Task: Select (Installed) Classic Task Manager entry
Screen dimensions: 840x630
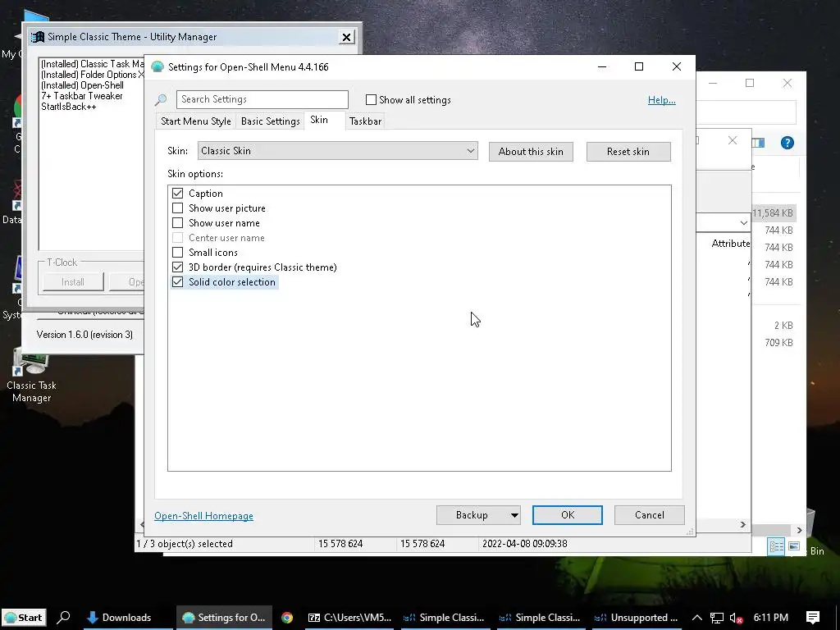Action: pyautogui.click(x=92, y=64)
